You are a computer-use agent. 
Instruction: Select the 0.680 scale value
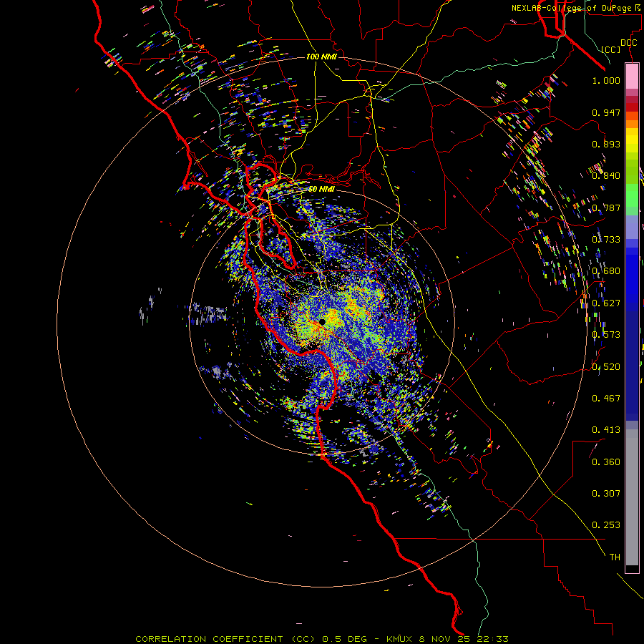[606, 271]
